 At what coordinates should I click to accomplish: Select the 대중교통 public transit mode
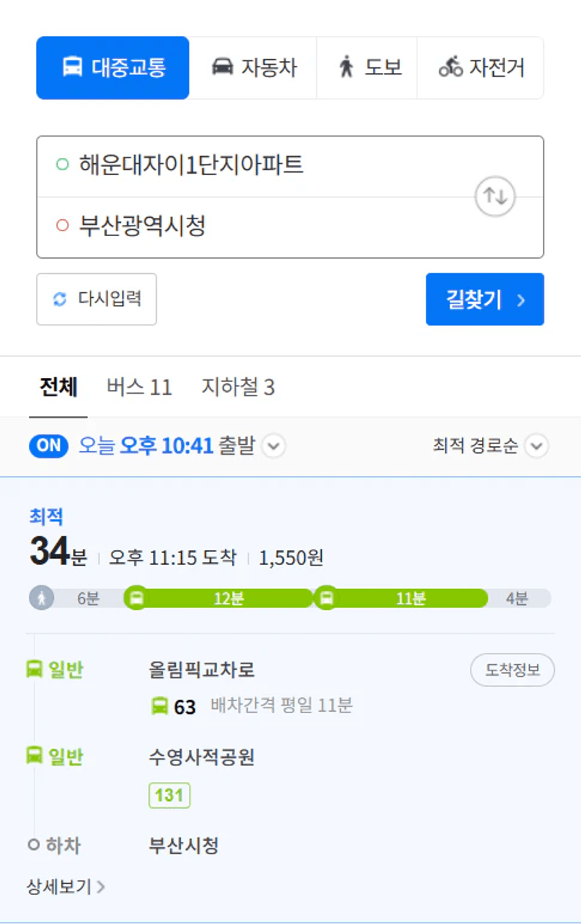point(112,68)
